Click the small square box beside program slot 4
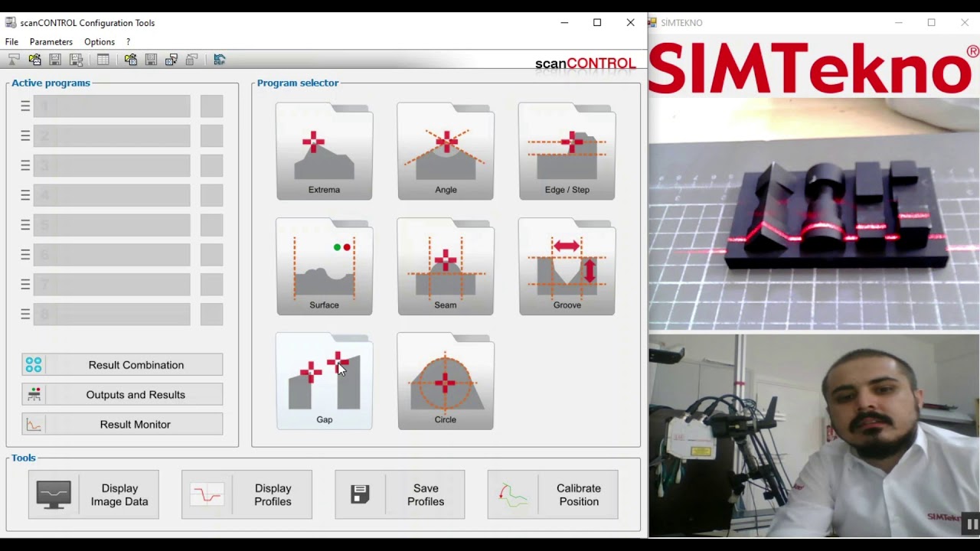The image size is (980, 551). point(212,195)
